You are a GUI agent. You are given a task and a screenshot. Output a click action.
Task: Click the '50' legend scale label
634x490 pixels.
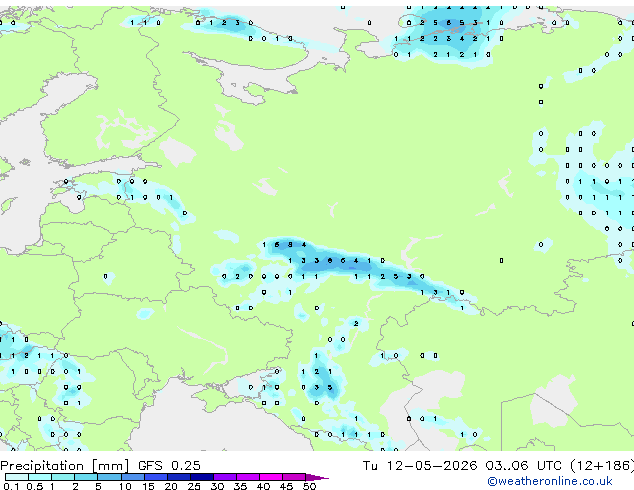tap(309, 486)
